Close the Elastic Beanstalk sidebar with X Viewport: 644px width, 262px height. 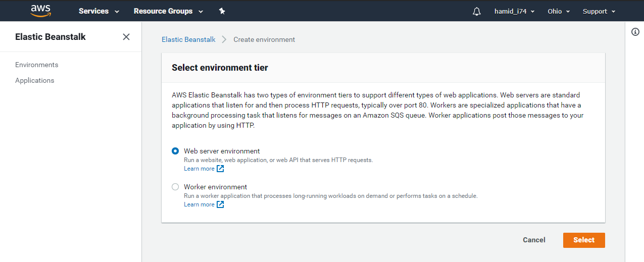pos(126,37)
